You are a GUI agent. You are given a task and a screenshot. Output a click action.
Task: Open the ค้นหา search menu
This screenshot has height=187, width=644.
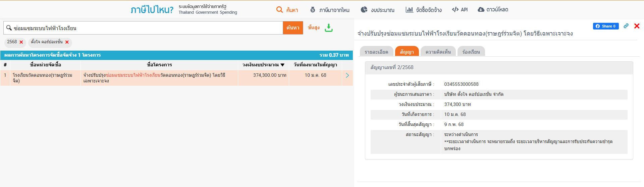click(287, 10)
